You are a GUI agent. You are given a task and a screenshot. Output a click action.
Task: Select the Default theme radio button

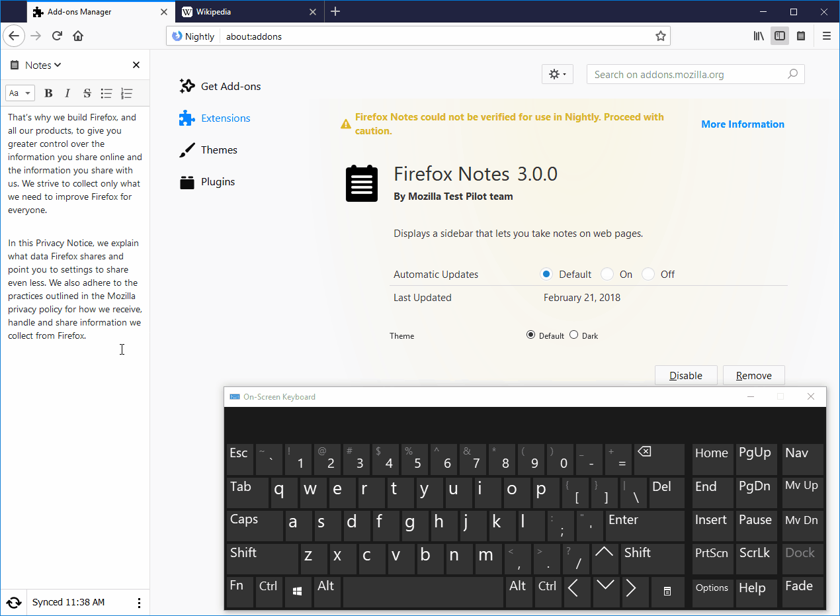pos(530,335)
